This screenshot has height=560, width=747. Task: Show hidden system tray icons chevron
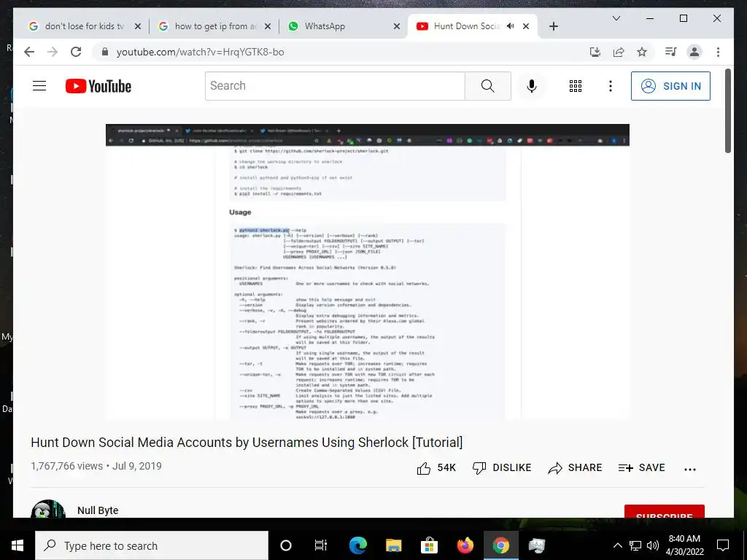point(617,545)
